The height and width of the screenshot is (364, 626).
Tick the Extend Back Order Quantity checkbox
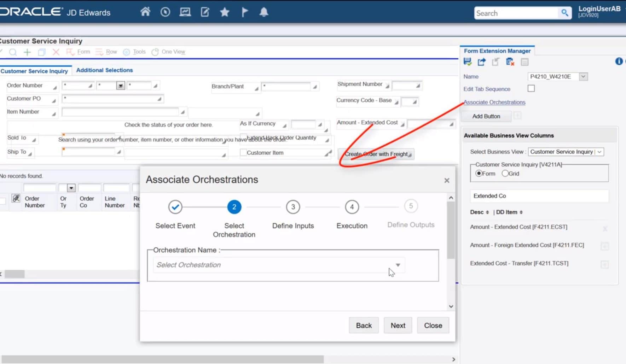click(x=243, y=137)
